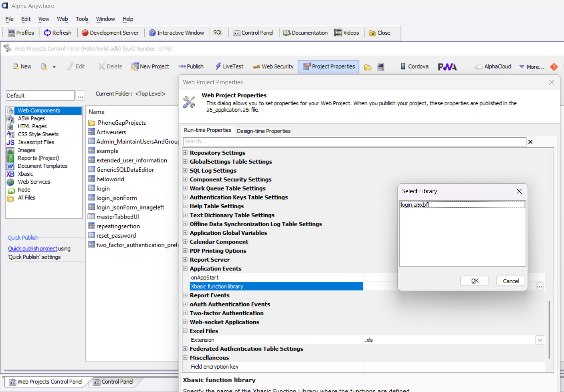The height and width of the screenshot is (392, 564).
Task: Switch to Run-time Properties tab
Action: click(207, 130)
